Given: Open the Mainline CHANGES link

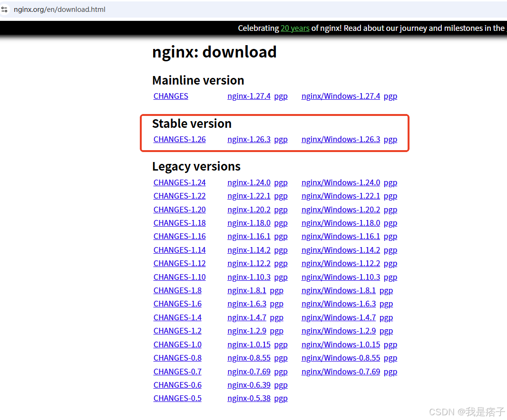Looking at the screenshot, I should 171,96.
